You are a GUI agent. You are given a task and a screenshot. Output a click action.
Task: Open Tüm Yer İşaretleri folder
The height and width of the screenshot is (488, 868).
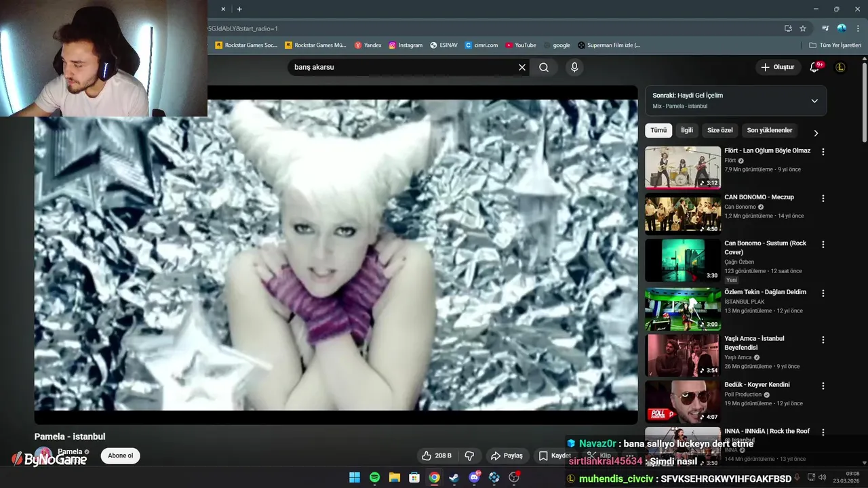tap(835, 45)
